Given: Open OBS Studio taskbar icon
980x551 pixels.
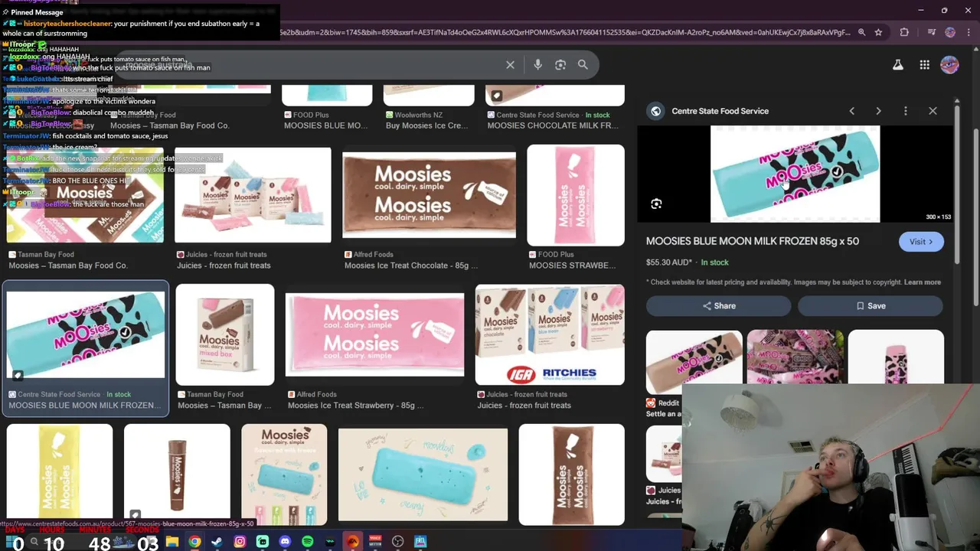Looking at the screenshot, I should coord(397,542).
